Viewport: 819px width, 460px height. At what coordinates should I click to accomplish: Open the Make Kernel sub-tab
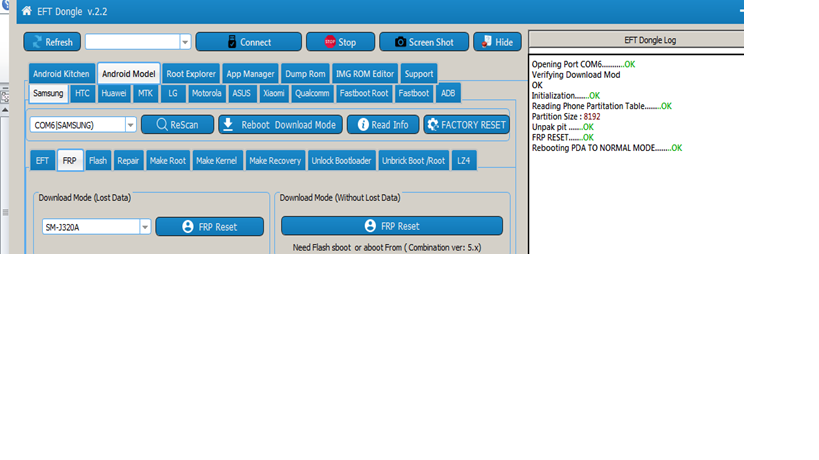(216, 160)
